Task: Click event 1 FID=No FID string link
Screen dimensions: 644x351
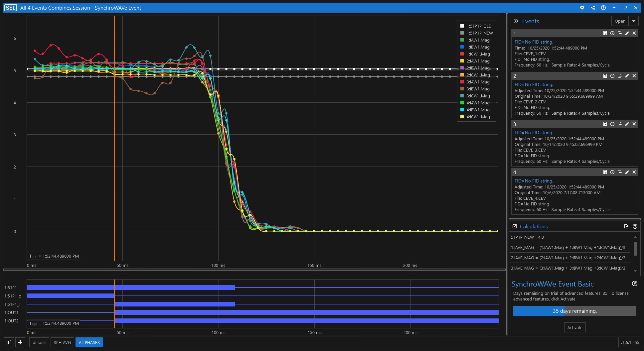Action: [534, 42]
